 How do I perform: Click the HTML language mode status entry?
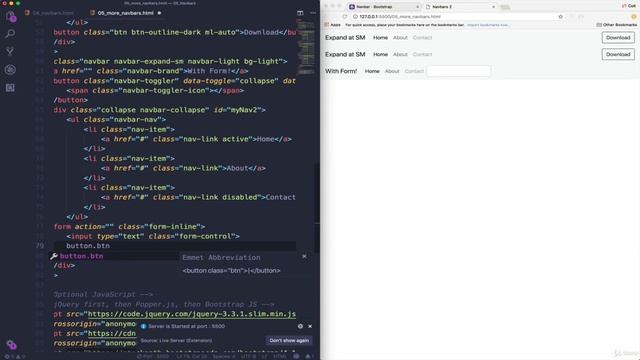[x=280, y=356]
